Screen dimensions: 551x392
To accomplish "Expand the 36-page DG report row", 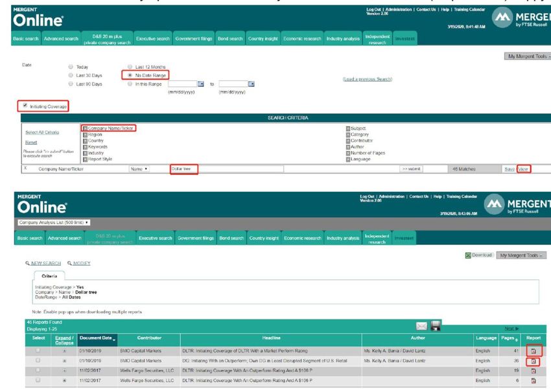I will tap(64, 361).
